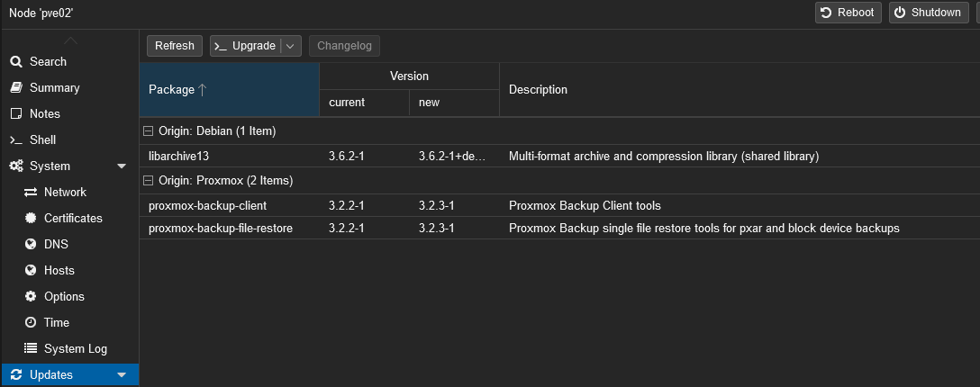Collapse the Origin: Debian group
This screenshot has width=980, height=387.
149,131
